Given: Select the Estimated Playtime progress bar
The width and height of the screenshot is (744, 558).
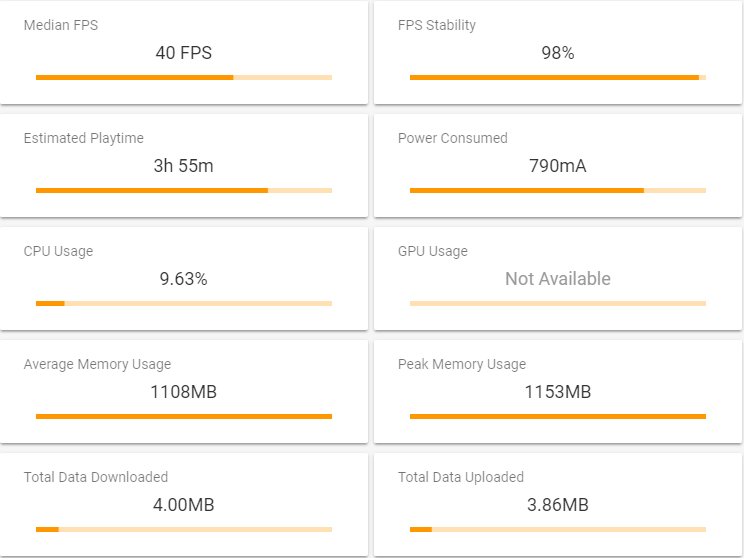Looking at the screenshot, I should click(x=184, y=190).
